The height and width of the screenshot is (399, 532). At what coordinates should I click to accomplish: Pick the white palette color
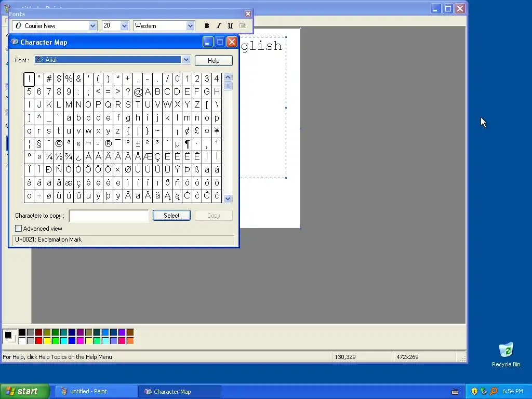[22, 340]
